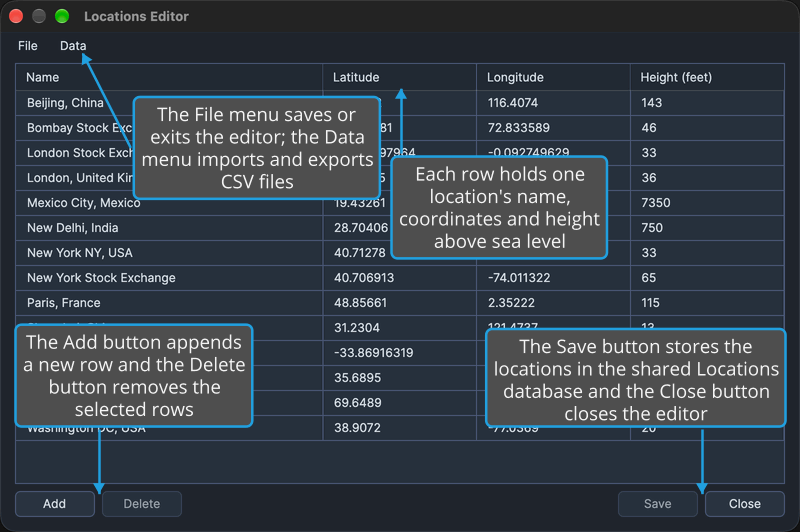Click the longitude cell -74.011322
Viewport: 800px width, 532px height.
554,278
